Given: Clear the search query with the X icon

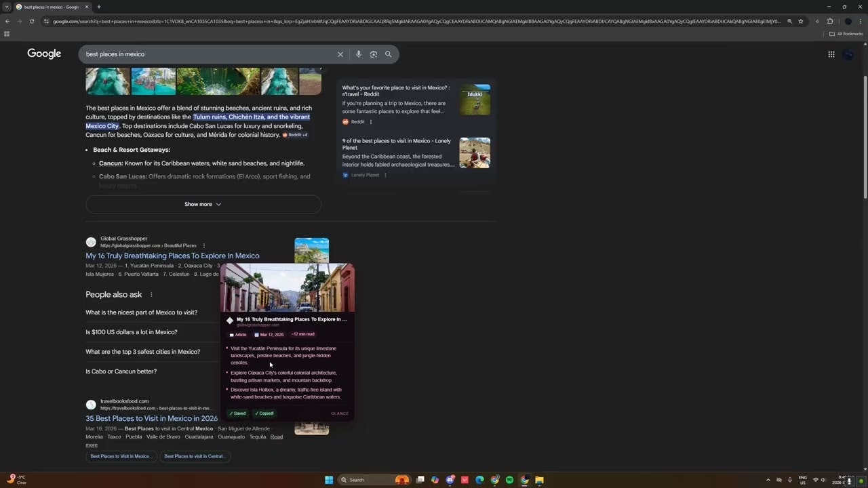Looking at the screenshot, I should coord(340,54).
